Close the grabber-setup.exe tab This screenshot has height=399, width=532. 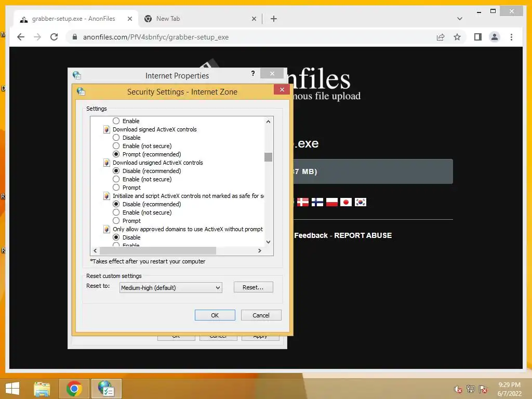(x=129, y=19)
